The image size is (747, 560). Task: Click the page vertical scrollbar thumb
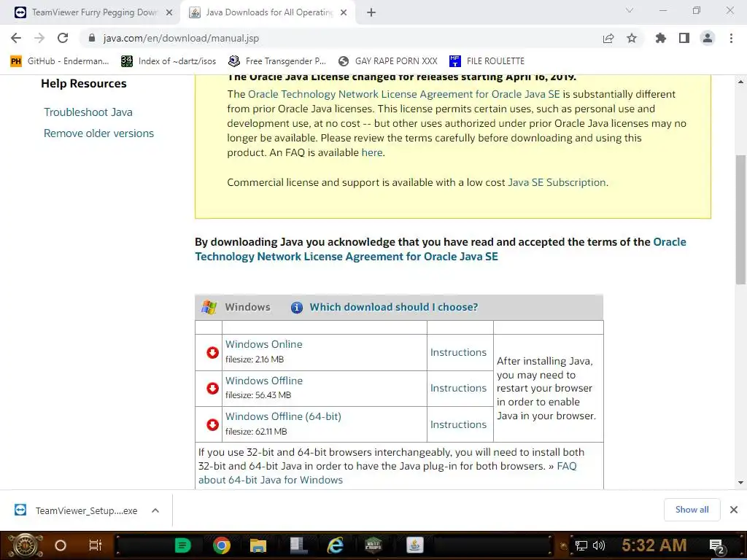741,219
